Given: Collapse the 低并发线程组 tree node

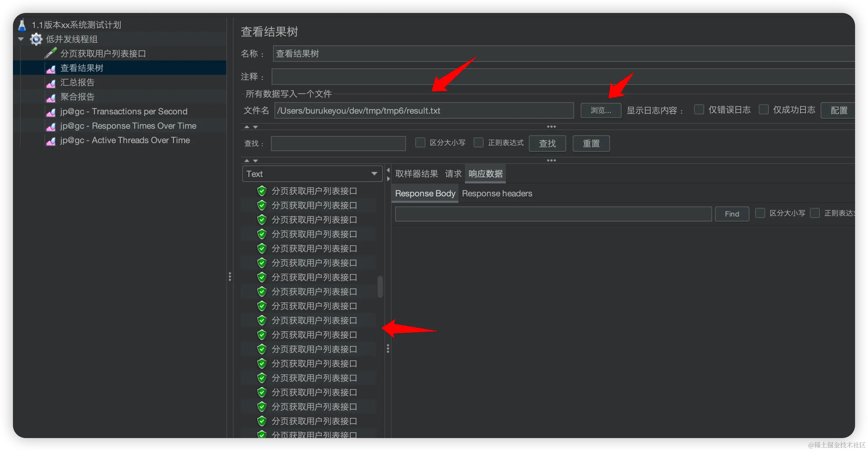Looking at the screenshot, I should 21,39.
